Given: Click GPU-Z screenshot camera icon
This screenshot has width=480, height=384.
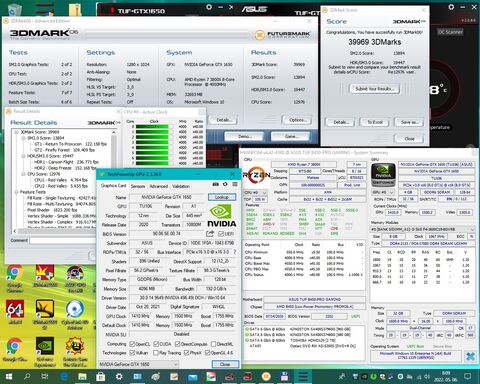Looking at the screenshot, I should point(216,184).
